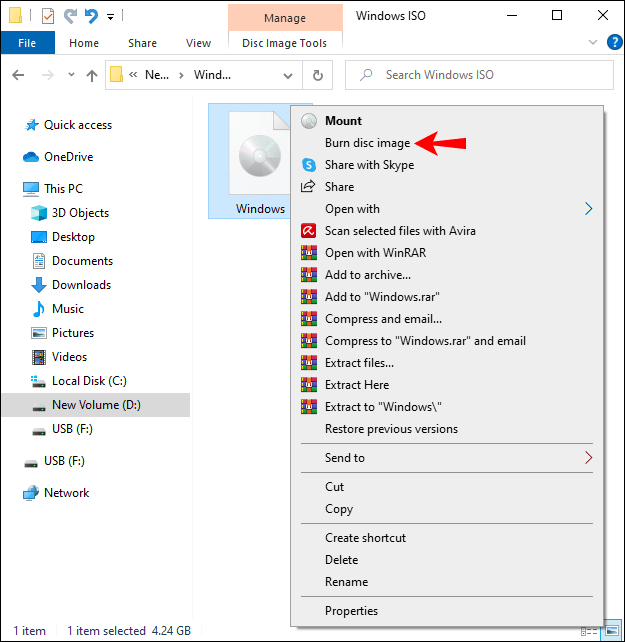Choose Cut from the context menu
The width and height of the screenshot is (625, 642).
447,487
